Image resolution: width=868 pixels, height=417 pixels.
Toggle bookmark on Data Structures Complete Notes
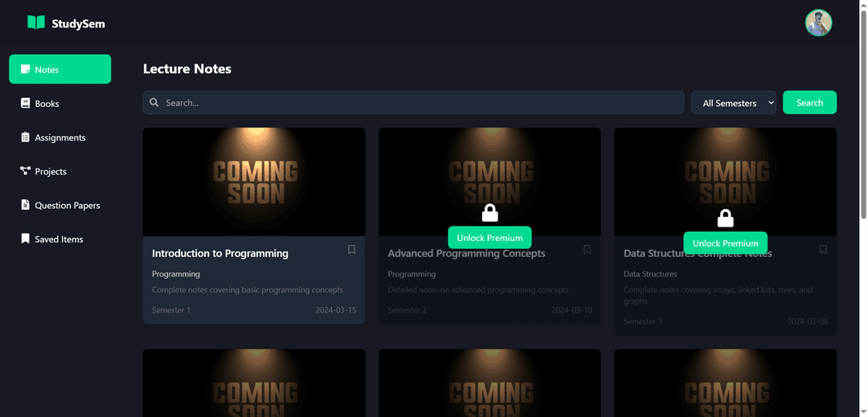point(823,250)
